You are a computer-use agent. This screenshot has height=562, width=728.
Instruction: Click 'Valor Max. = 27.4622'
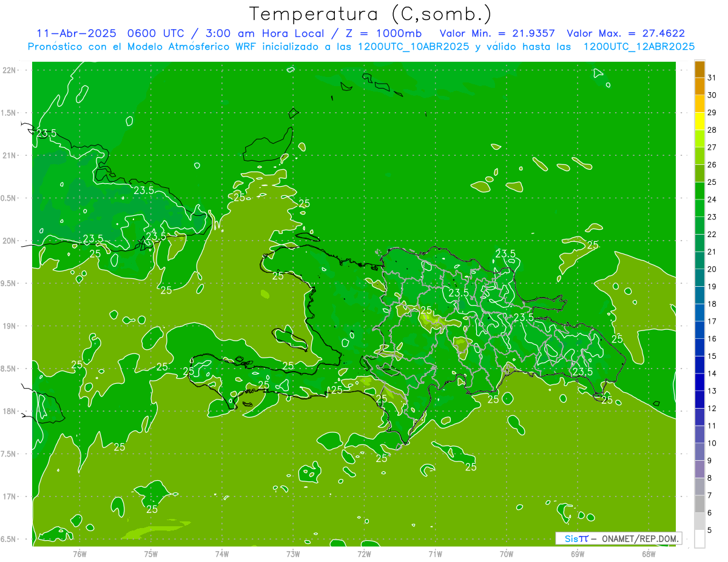tap(625, 33)
